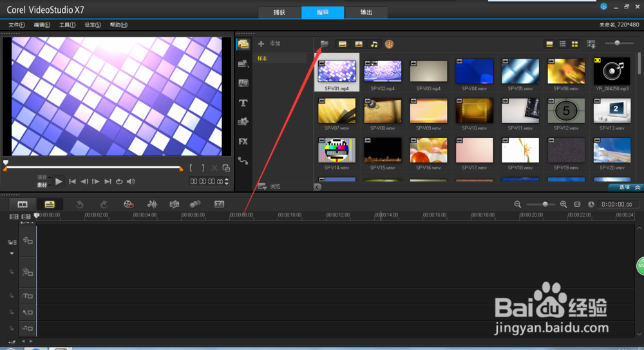Switch library to thumbnail view
The height and width of the screenshot is (350, 644).
[575, 44]
